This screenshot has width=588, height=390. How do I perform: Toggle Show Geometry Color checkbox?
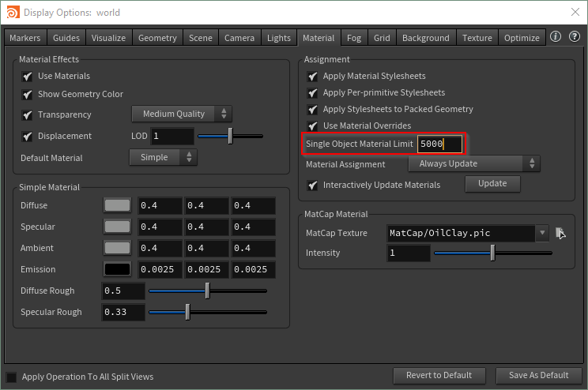coord(28,95)
